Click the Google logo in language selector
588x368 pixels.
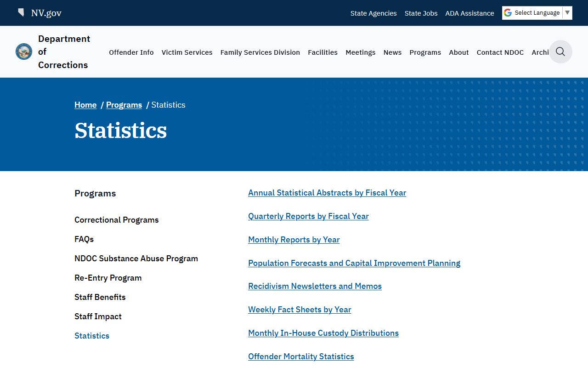pos(508,13)
